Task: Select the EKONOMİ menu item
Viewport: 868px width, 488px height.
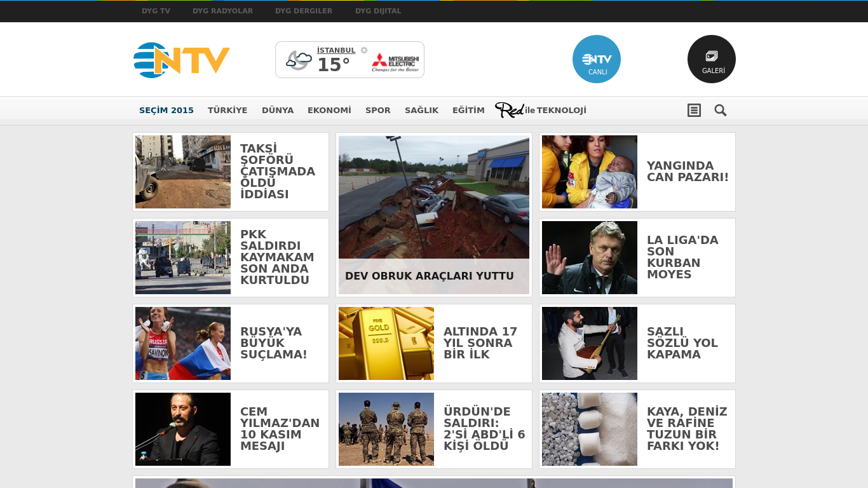Action: (329, 110)
